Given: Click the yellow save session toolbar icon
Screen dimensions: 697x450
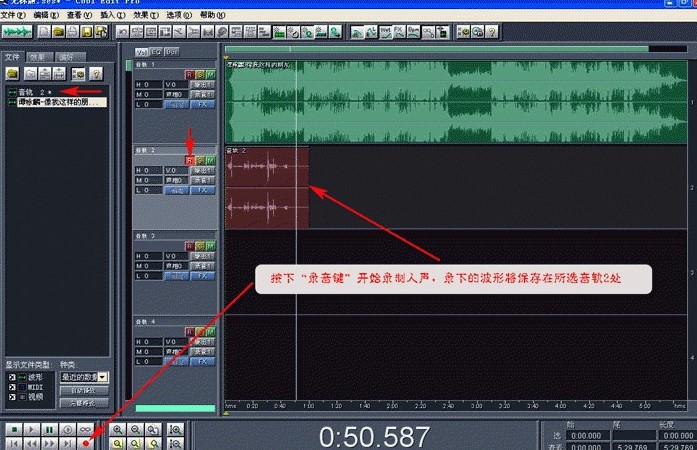Looking at the screenshot, I should pyautogui.click(x=87, y=32).
